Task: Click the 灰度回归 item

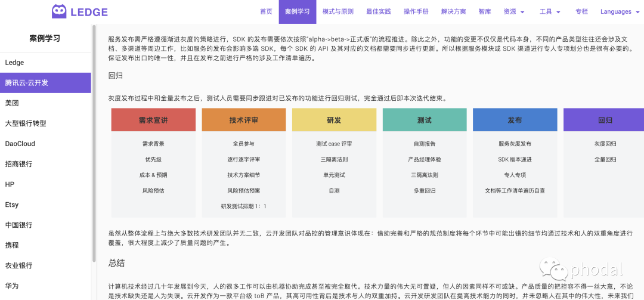Action: tap(605, 144)
